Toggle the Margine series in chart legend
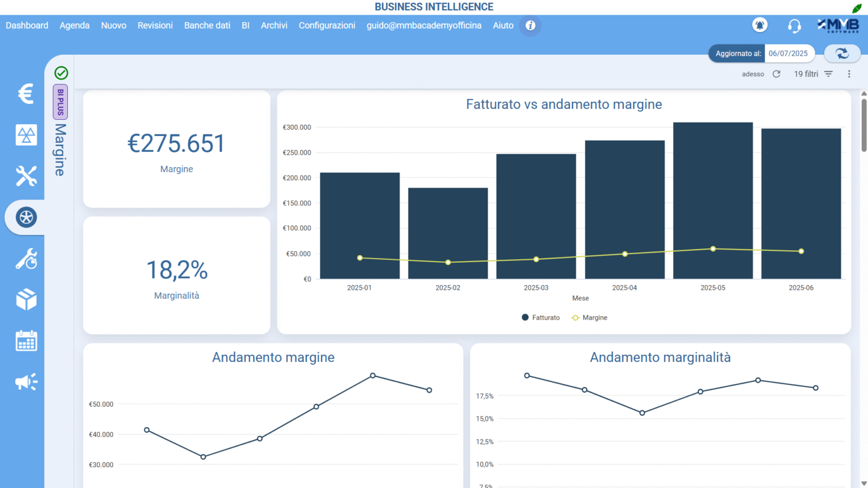Image resolution: width=868 pixels, height=488 pixels. 589,318
